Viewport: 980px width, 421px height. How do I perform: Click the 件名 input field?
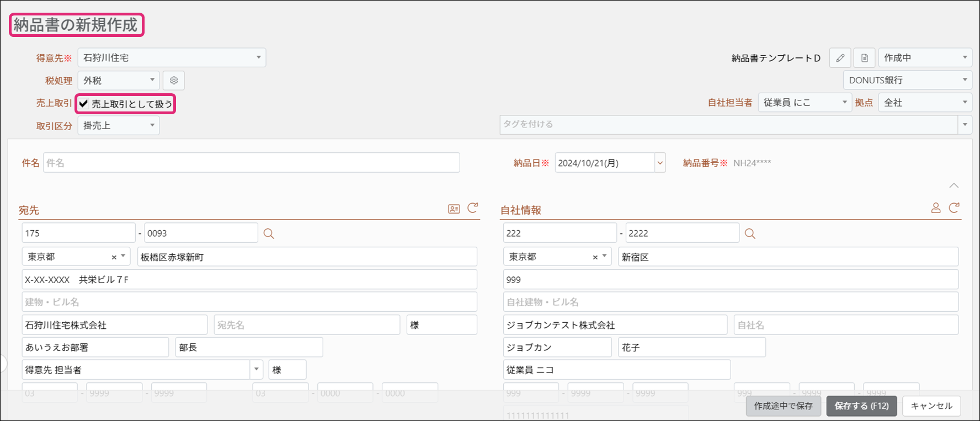[251, 163]
